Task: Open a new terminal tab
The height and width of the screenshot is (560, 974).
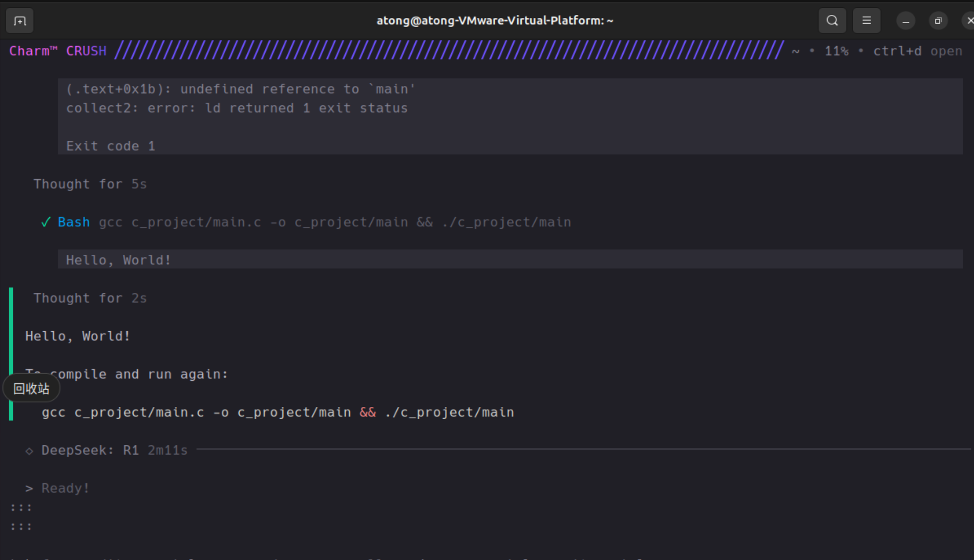Action: [19, 21]
